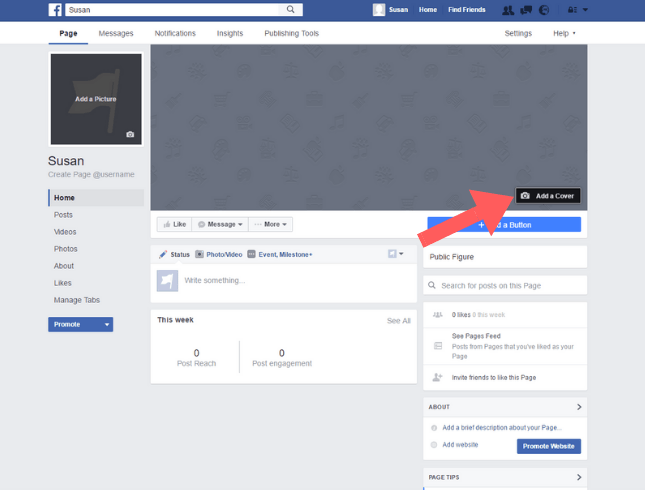Viewport: 645px width, 490px height.
Task: Expand the More dropdown menu
Action: click(x=271, y=224)
